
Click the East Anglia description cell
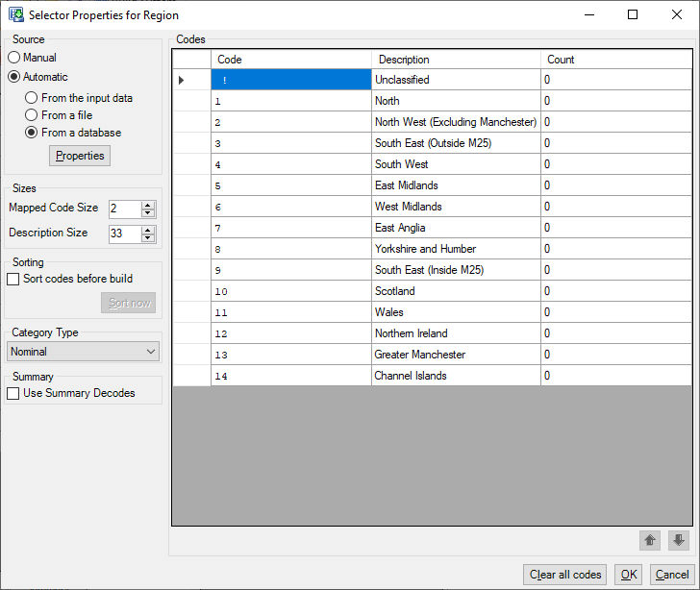point(456,228)
